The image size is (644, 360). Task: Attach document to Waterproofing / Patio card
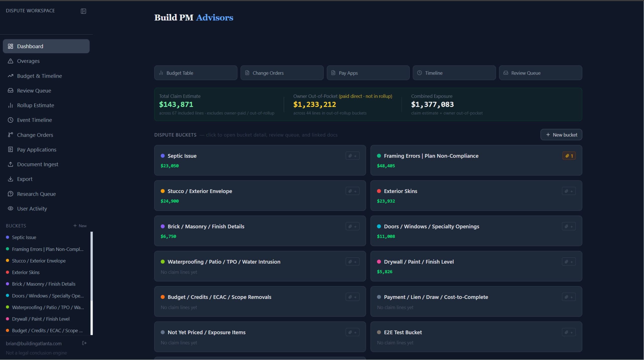click(x=352, y=262)
